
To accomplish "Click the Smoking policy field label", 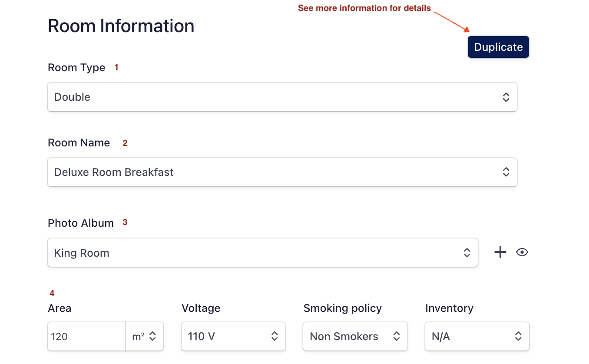I will (x=342, y=308).
